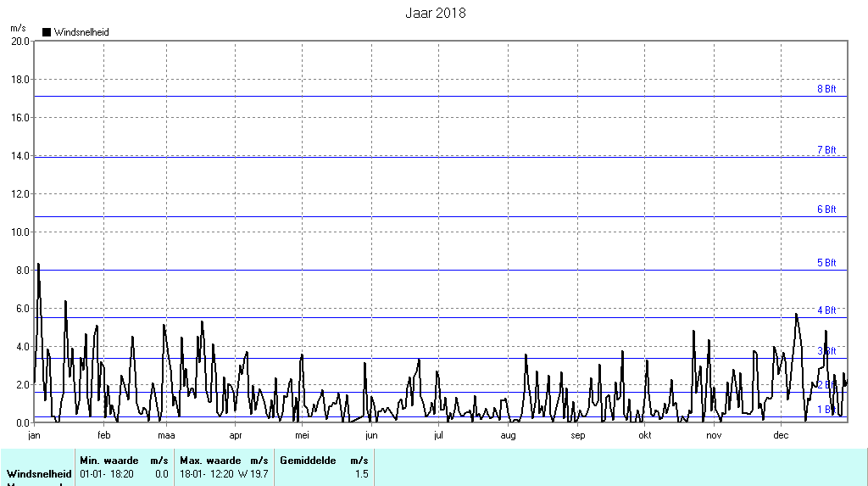The height and width of the screenshot is (486, 868).
Task: Click the minimum timestamp 01-01- 18:20
Action: point(107,474)
